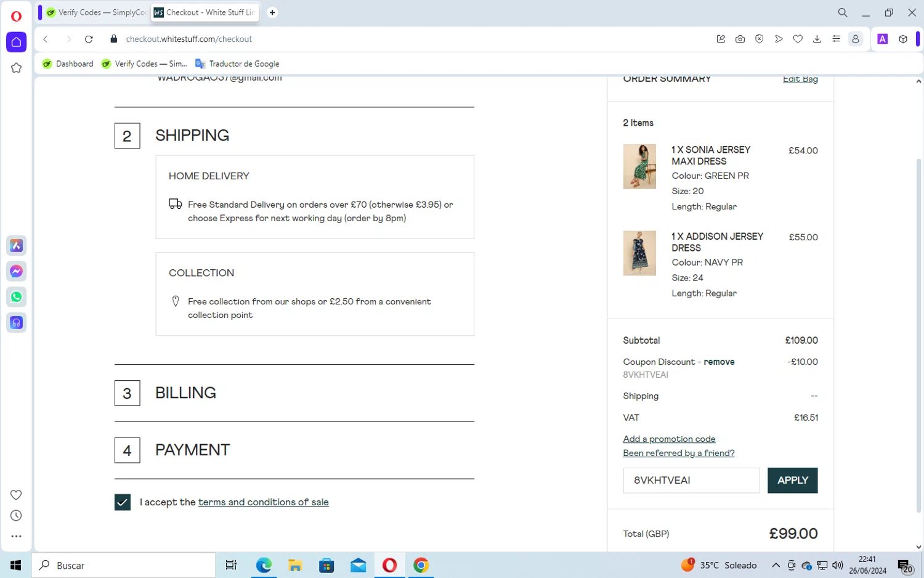Open the purple headphones player sidebar icon

click(17, 323)
